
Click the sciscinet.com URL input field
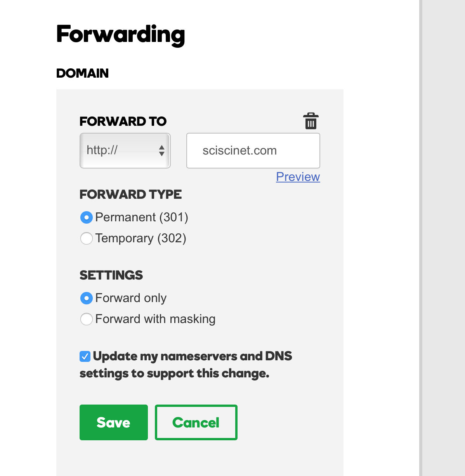tap(253, 151)
